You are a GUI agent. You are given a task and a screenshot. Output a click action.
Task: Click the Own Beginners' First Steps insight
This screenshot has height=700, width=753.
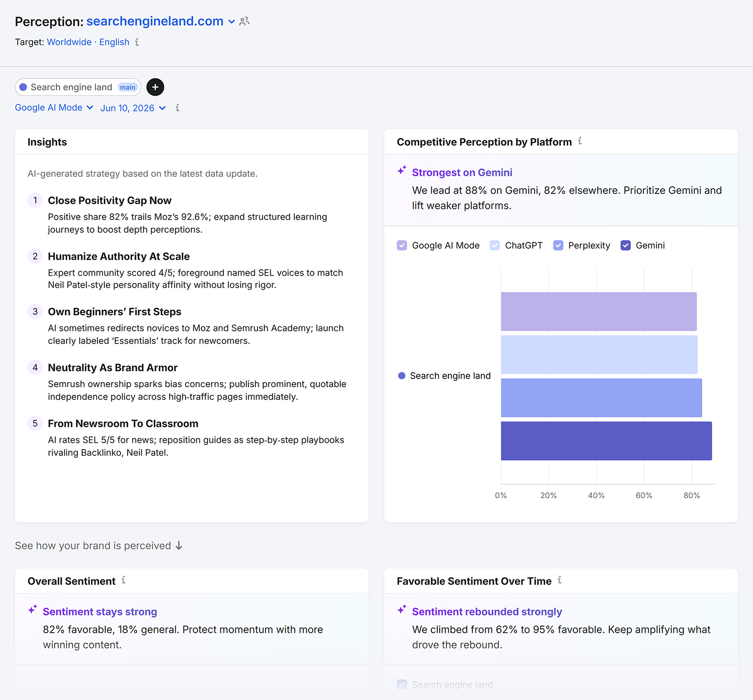tap(114, 312)
